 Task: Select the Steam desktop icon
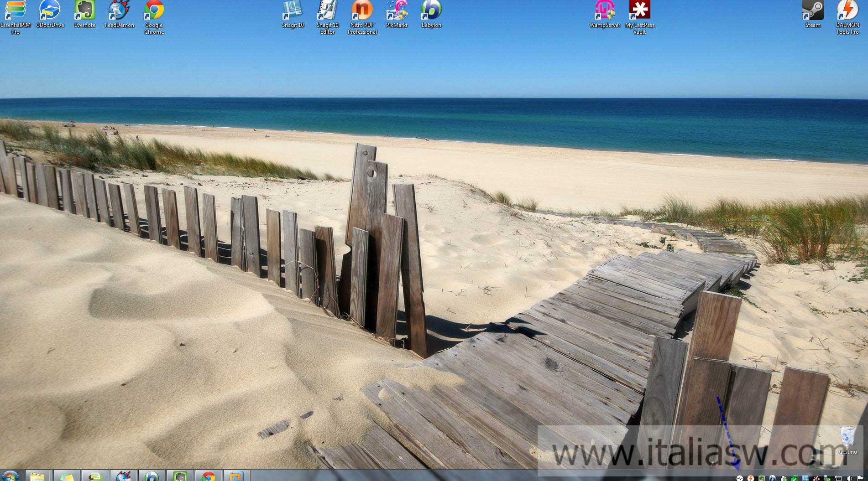[813, 14]
